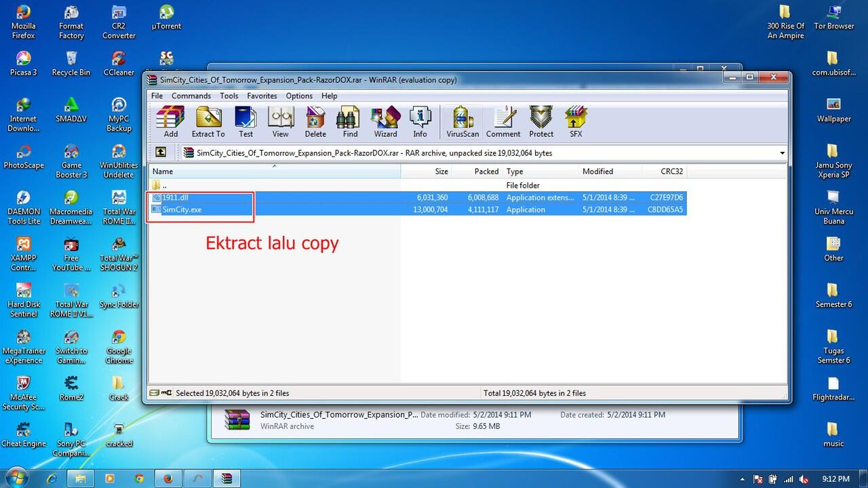Viewport: 868px width, 488px height.
Task: Click the WinRAR taskbar button
Action: click(x=226, y=479)
